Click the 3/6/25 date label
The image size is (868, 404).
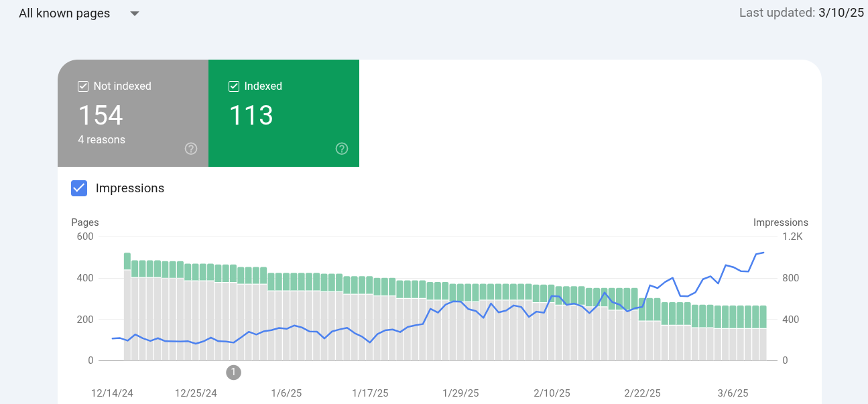[732, 393]
